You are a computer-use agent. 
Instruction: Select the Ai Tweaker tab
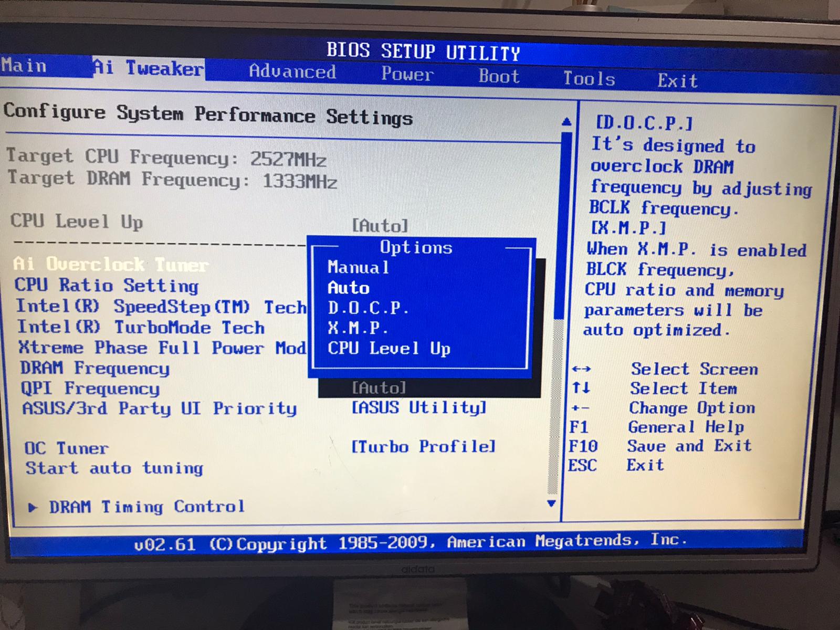pyautogui.click(x=149, y=68)
